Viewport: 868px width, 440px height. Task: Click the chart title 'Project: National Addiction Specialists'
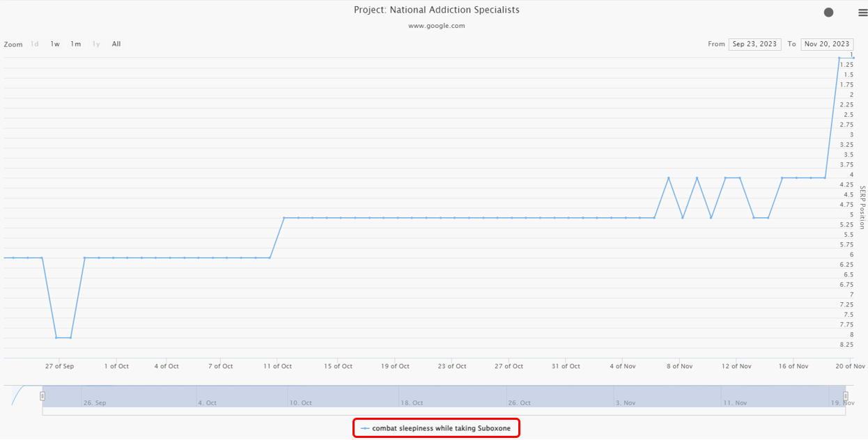pyautogui.click(x=436, y=10)
